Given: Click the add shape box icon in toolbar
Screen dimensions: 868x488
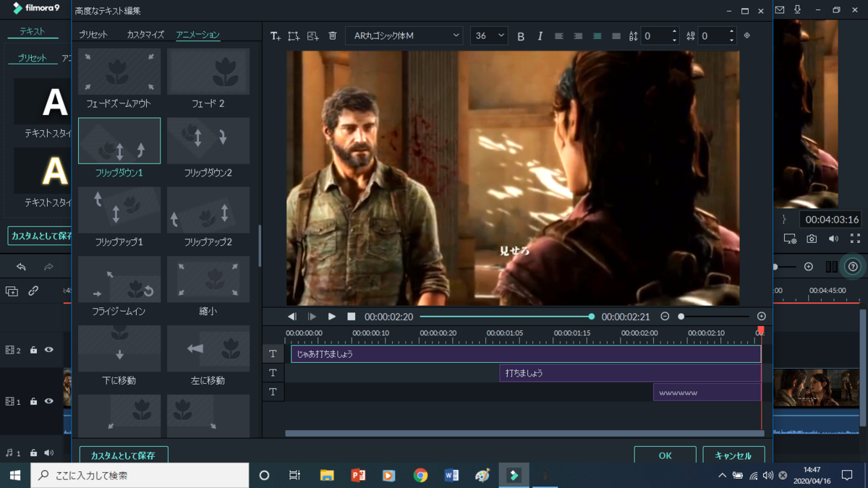Looking at the screenshot, I should pyautogui.click(x=294, y=35).
